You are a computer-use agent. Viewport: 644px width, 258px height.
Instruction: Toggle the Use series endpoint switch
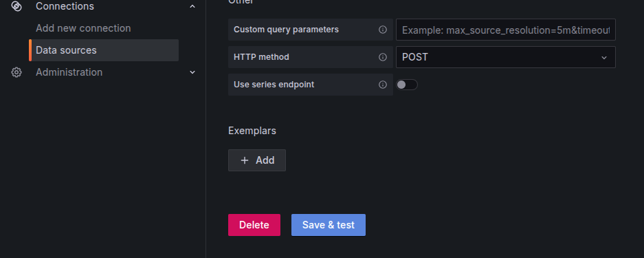pyautogui.click(x=407, y=85)
